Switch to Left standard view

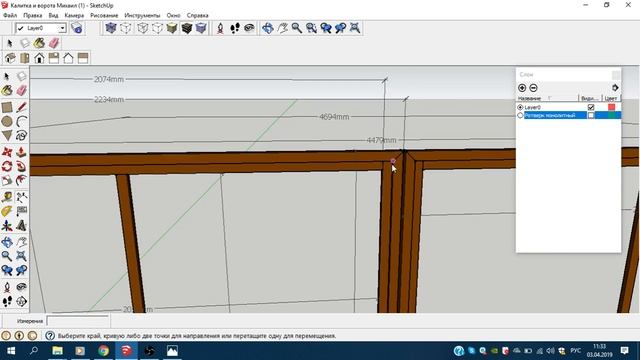click(83, 58)
